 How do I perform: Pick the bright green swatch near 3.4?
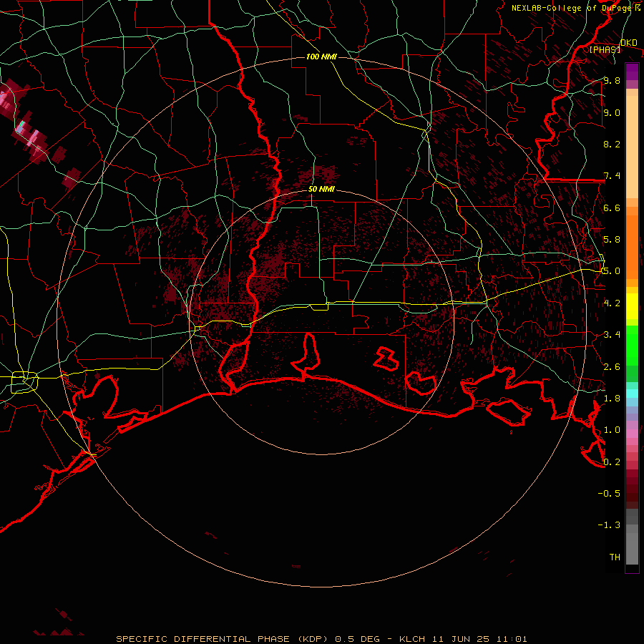click(632, 345)
